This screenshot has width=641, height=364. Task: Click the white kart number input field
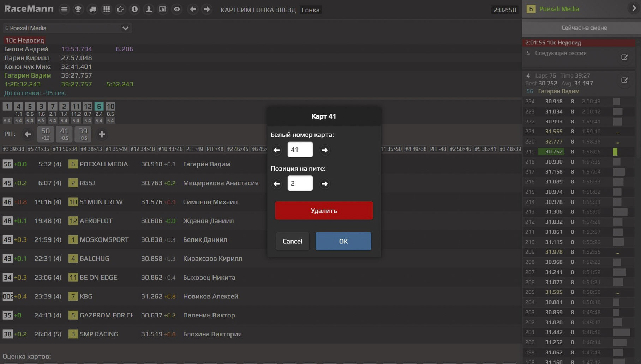(x=300, y=150)
